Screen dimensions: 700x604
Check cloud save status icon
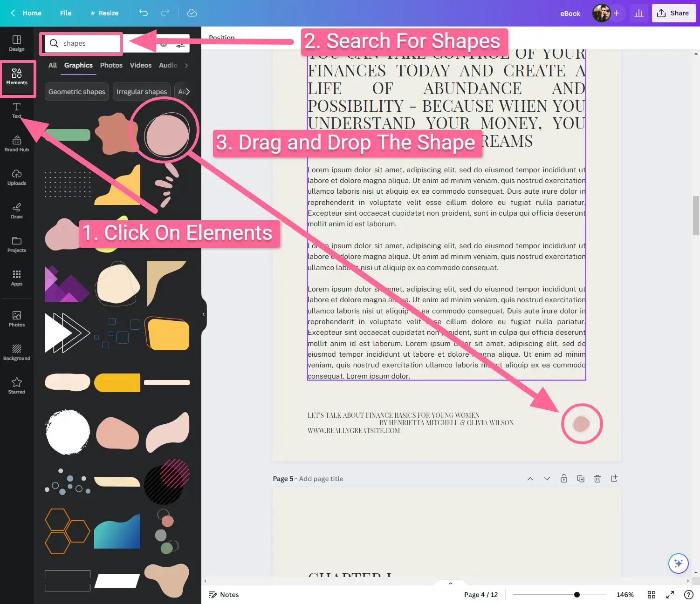pos(192,13)
